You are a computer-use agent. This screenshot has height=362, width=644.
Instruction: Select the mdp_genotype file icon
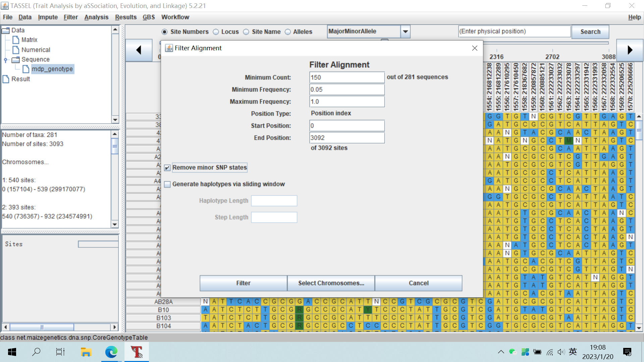tap(26, 69)
